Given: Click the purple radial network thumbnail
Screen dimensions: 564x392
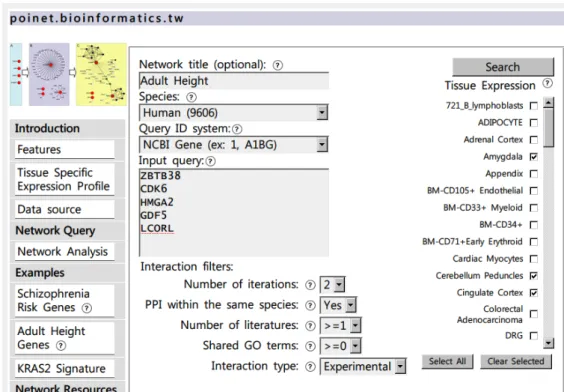Looking at the screenshot, I should click(x=49, y=74).
